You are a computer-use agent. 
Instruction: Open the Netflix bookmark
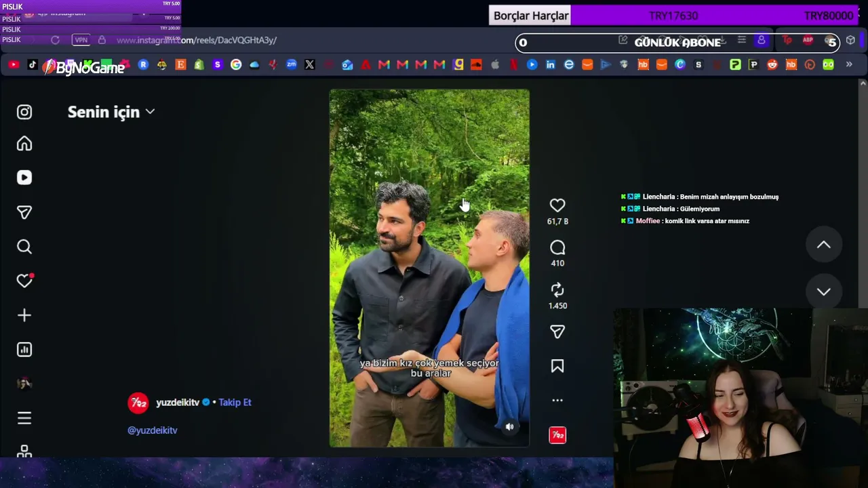[x=513, y=64]
